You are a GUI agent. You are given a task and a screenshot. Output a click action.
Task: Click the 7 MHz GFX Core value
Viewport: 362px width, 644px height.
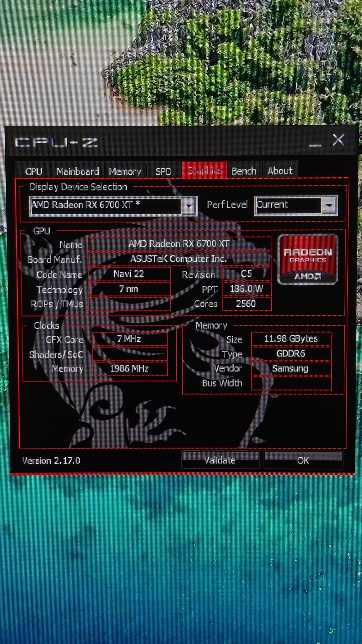130,339
